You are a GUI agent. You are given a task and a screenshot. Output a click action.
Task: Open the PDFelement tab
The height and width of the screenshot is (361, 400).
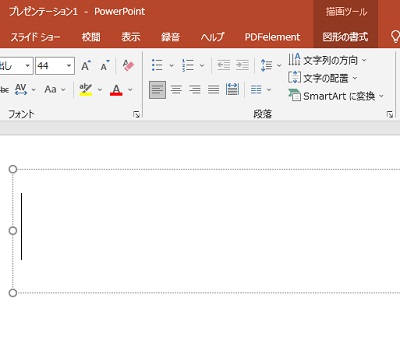272,37
